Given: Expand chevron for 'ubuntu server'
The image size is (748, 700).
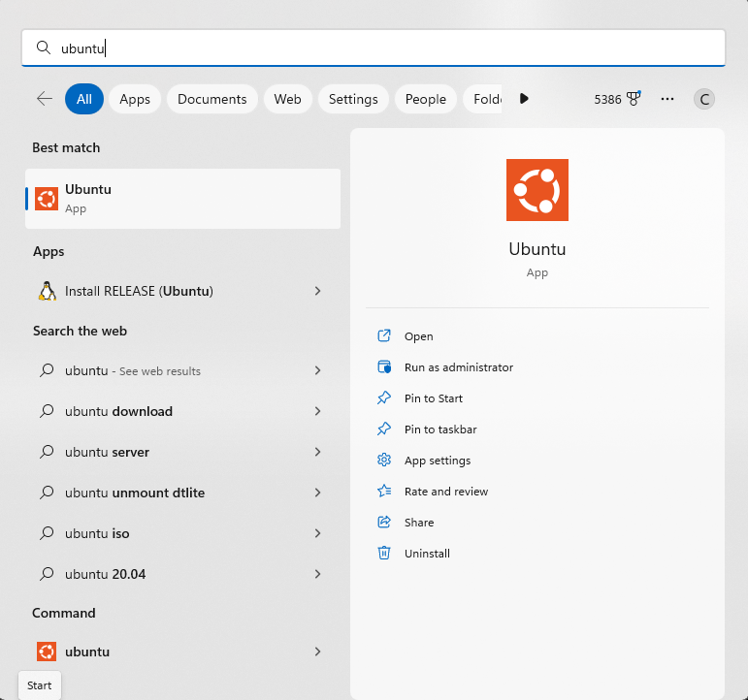Looking at the screenshot, I should click(x=317, y=452).
